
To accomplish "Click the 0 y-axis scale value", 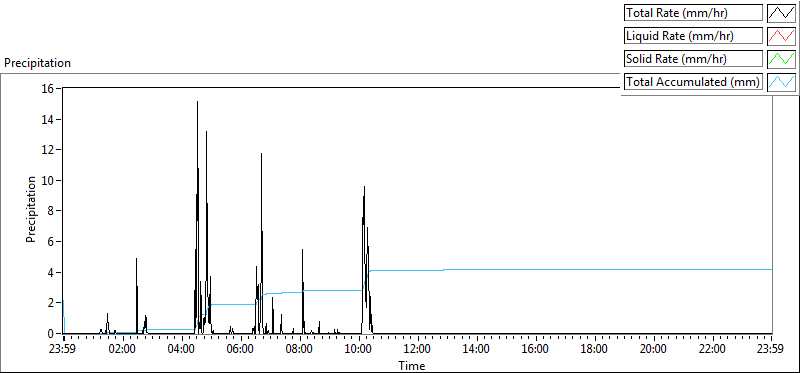I will click(x=52, y=333).
